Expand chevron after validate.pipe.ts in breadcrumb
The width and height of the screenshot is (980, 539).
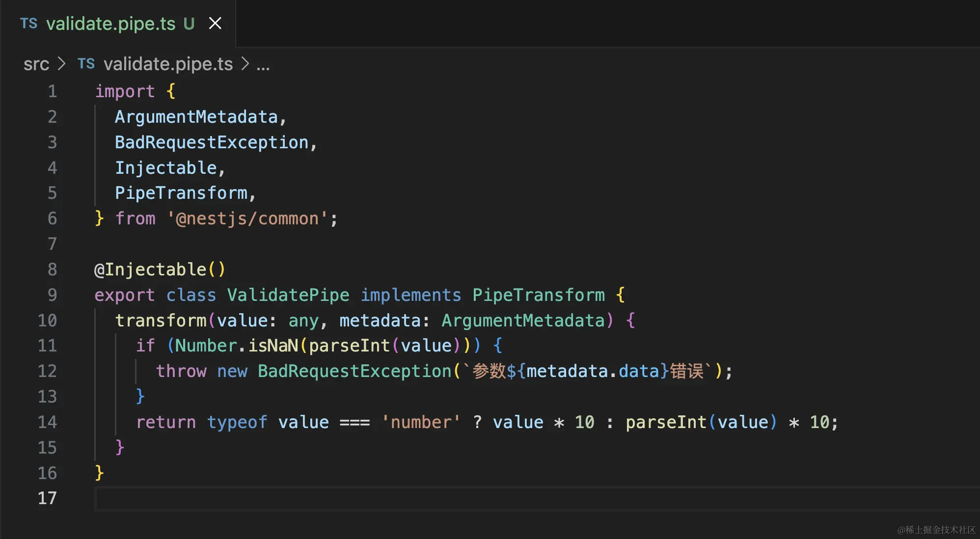tap(245, 64)
